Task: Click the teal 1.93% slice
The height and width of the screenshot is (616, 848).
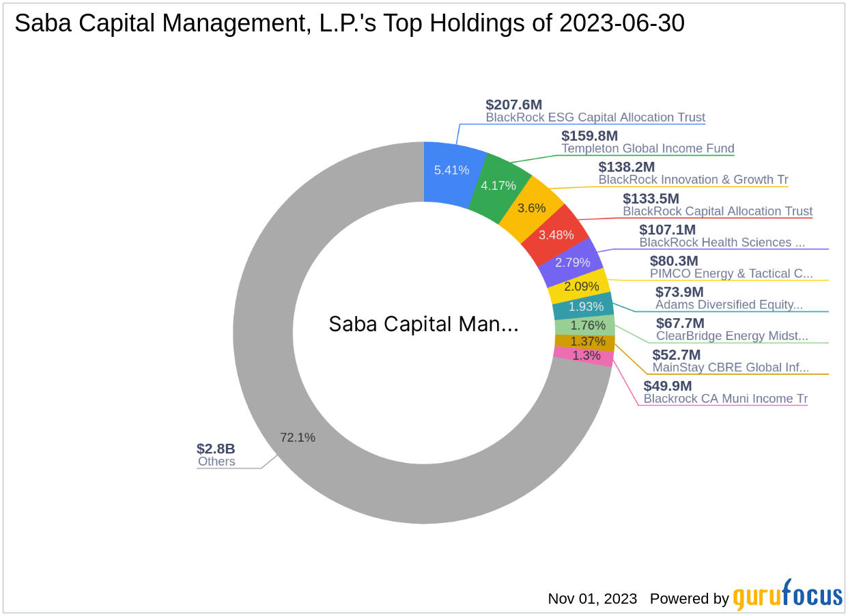Action: [583, 307]
